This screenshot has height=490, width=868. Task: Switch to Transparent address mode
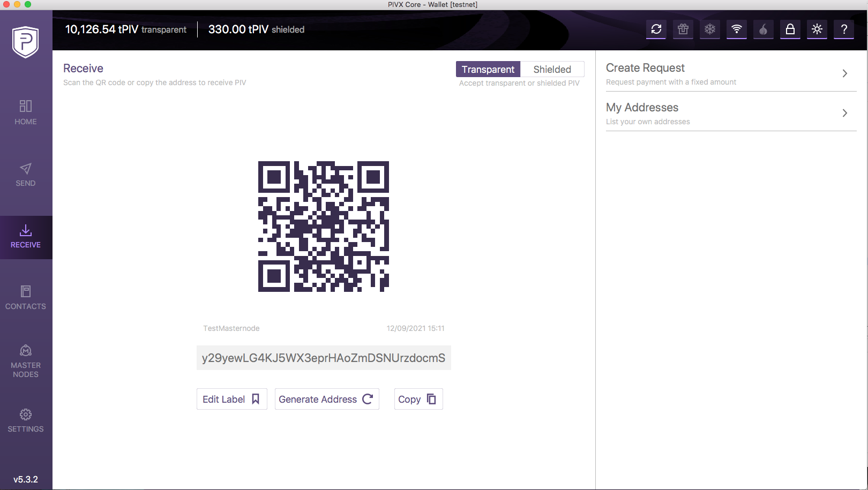[x=488, y=69]
